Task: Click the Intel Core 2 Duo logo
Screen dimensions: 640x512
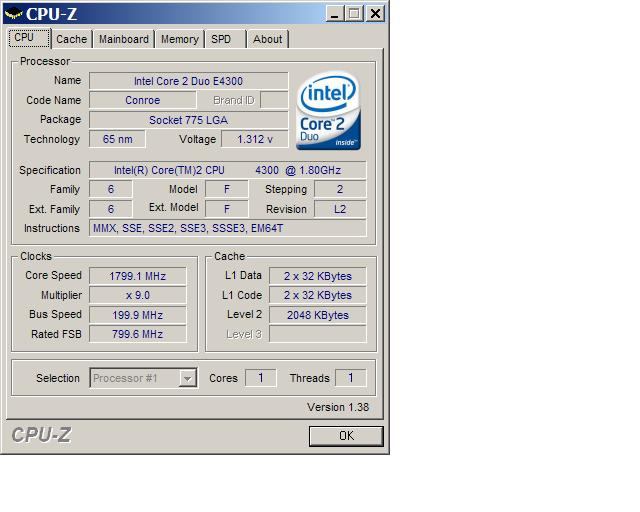Action: point(329,110)
